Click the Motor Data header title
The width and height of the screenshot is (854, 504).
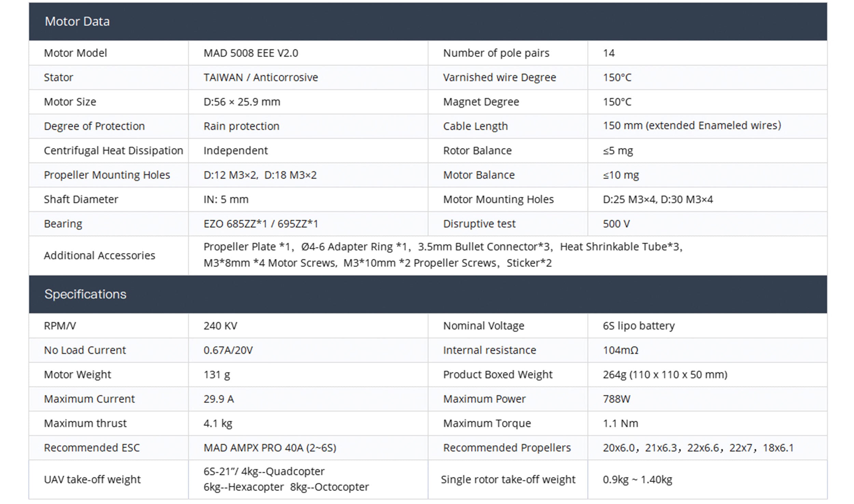click(77, 22)
